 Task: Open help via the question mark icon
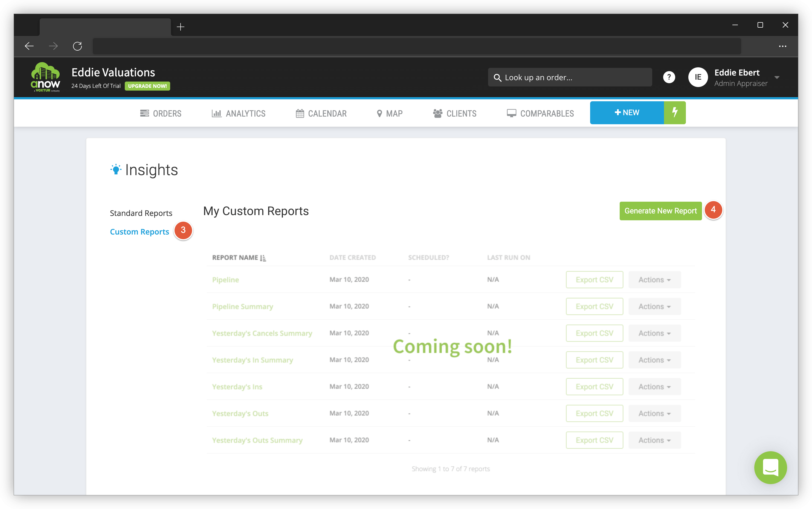[669, 77]
